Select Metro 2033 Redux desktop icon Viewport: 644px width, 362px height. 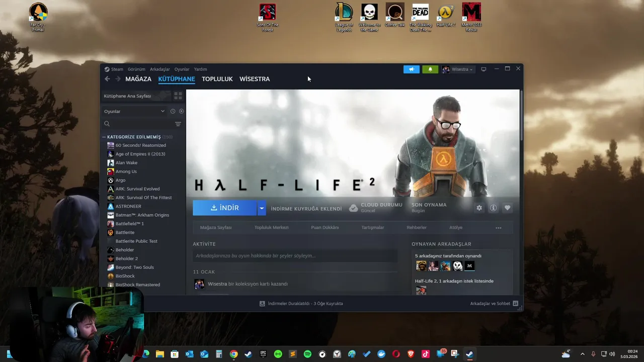click(x=471, y=18)
